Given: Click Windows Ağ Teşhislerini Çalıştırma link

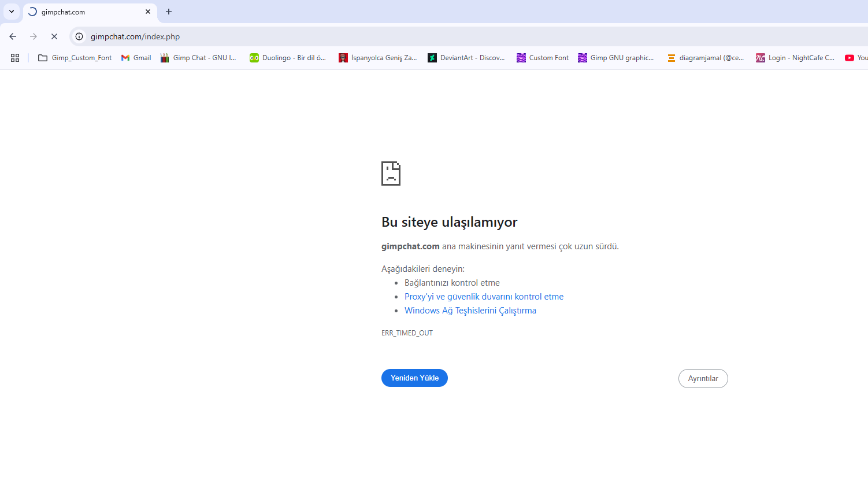Looking at the screenshot, I should [x=470, y=311].
